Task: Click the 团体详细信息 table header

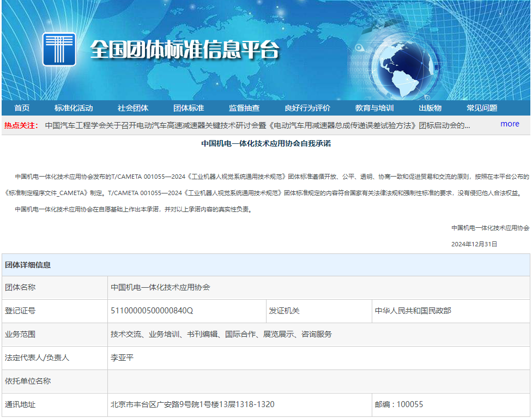Action: click(x=28, y=265)
